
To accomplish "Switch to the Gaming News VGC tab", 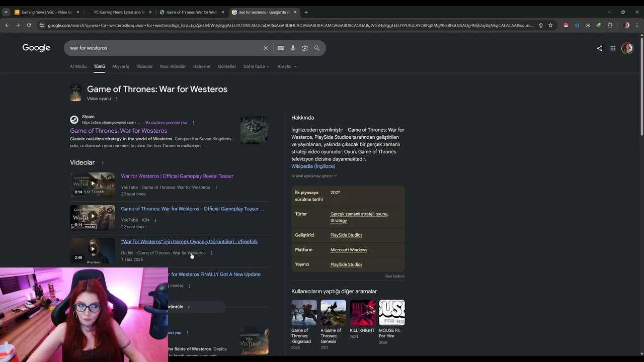I will coord(47,12).
